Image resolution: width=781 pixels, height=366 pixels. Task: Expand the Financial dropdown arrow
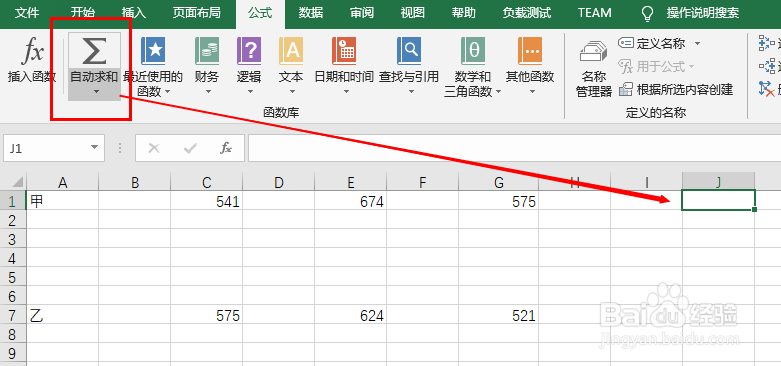point(207,92)
